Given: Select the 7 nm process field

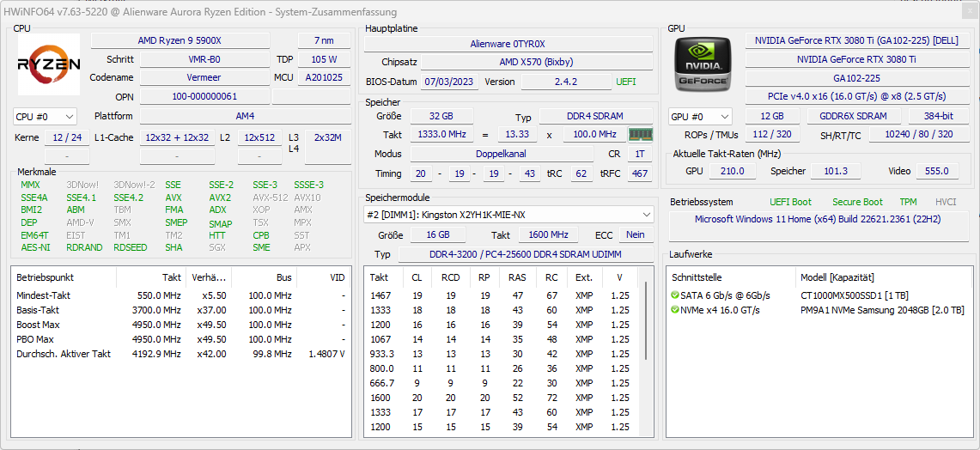Looking at the screenshot, I should pos(324,40).
